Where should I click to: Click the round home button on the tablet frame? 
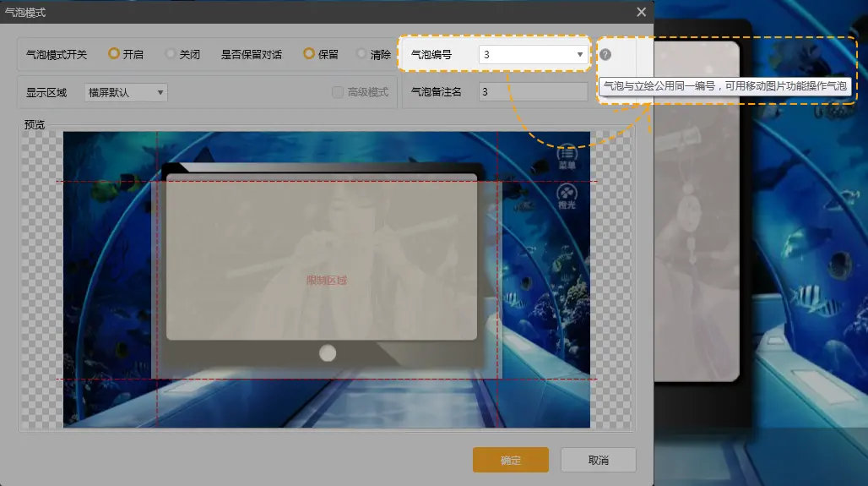click(328, 352)
